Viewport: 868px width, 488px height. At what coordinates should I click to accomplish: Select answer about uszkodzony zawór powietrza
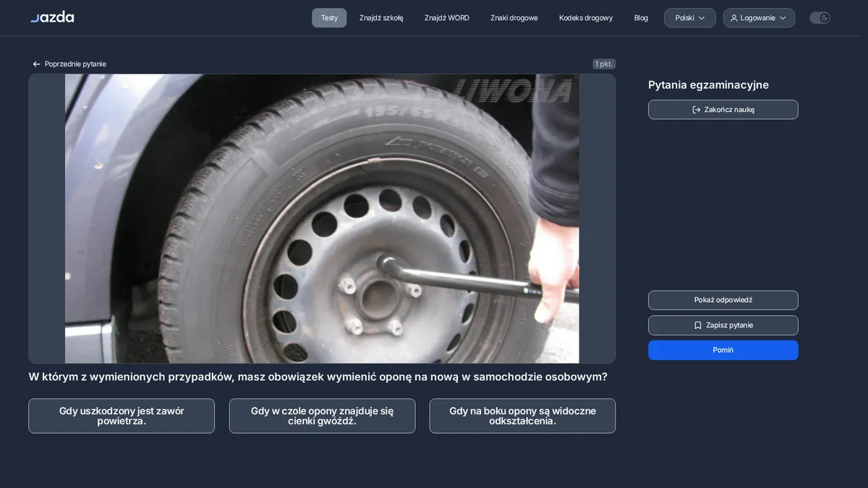point(122,416)
